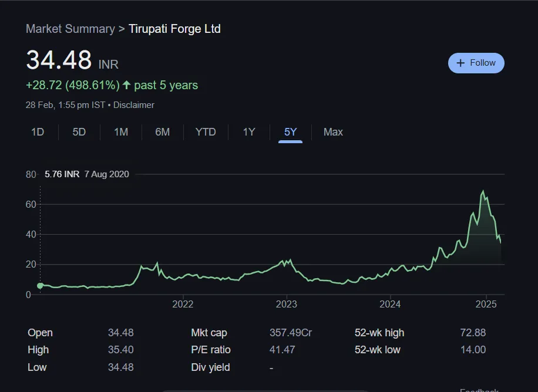The height and width of the screenshot is (392, 538).
Task: Click the 'P/E ratio' label
Action: 211,350
